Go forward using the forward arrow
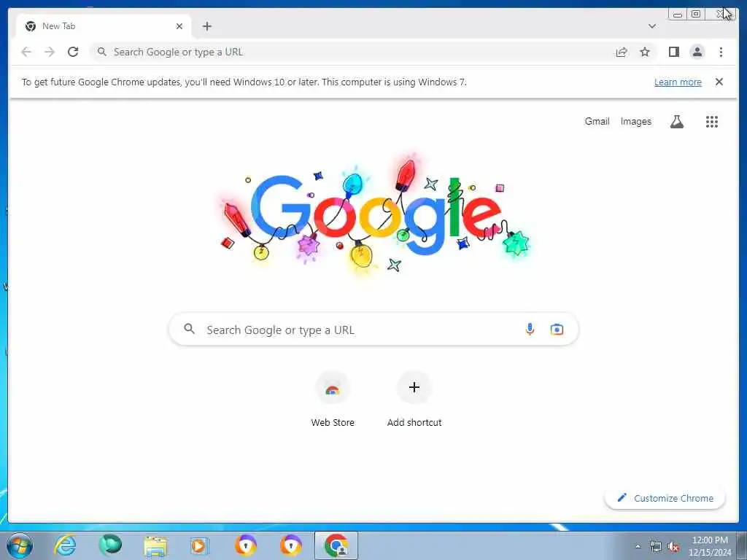 50,52
